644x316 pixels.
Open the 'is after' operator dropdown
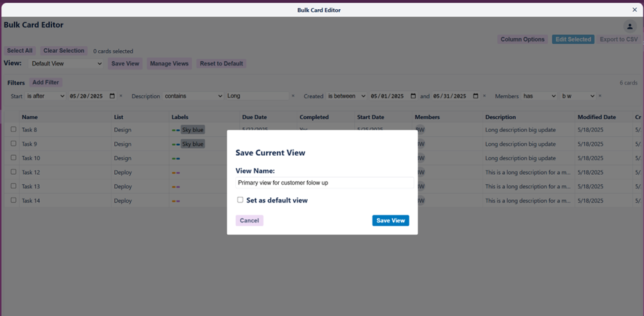[x=45, y=96]
